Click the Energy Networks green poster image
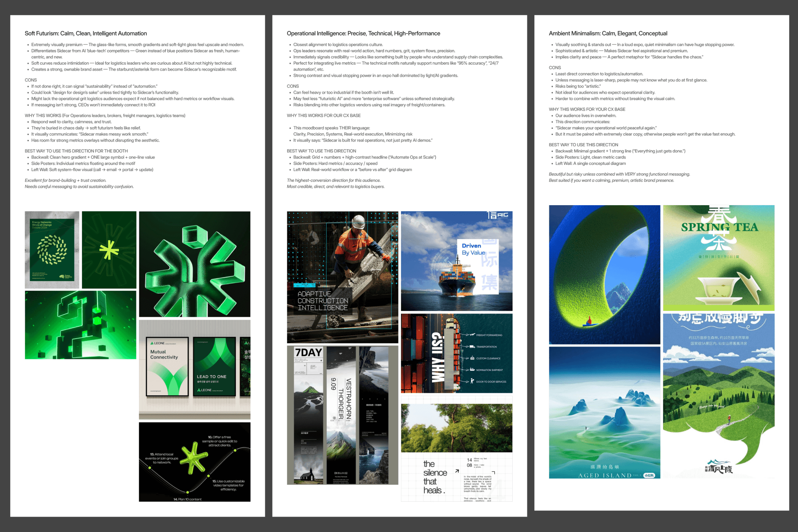 [52, 250]
